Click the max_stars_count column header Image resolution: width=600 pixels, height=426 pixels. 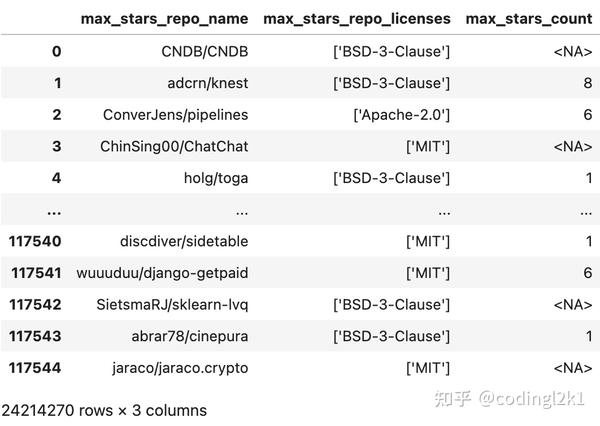tap(529, 19)
